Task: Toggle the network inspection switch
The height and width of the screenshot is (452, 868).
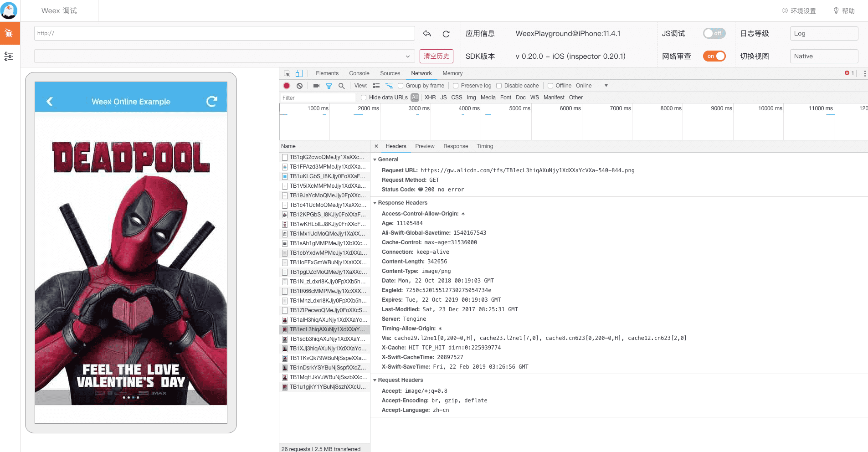Action: point(714,56)
